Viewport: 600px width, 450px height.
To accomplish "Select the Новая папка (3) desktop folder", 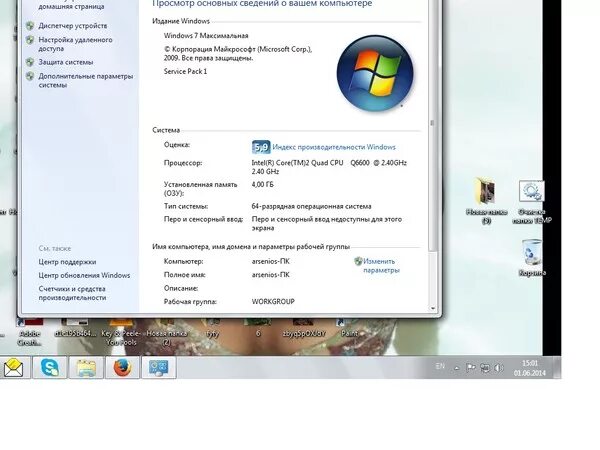I will (x=486, y=201).
